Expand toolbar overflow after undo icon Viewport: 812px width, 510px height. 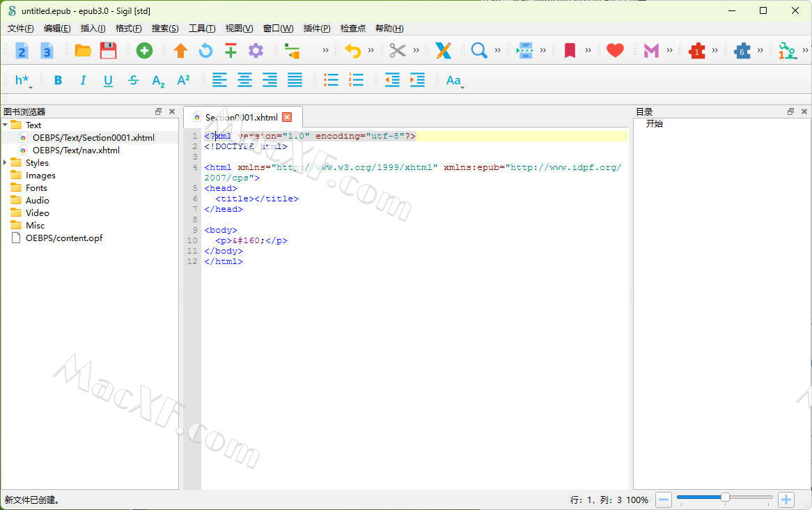370,50
